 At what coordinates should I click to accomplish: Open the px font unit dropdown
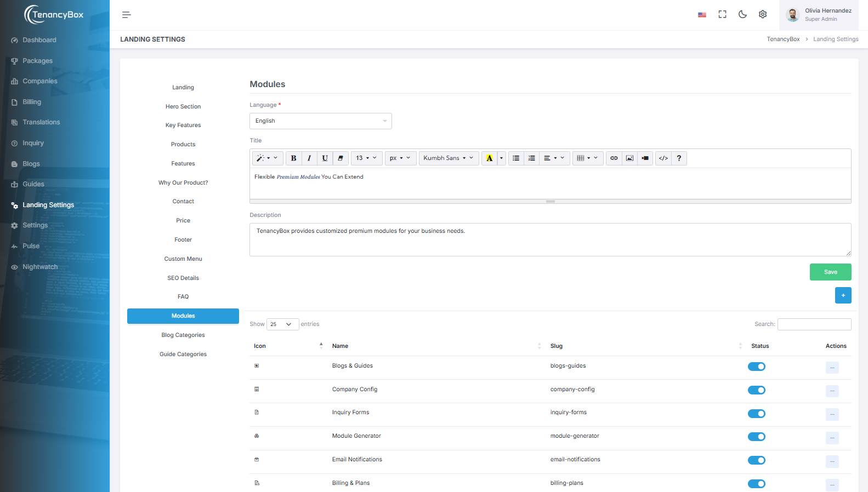(x=401, y=158)
